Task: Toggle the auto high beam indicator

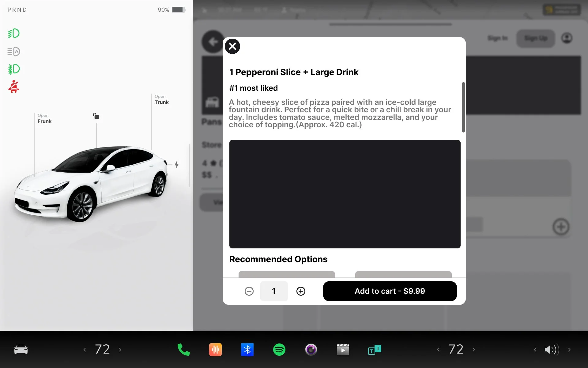Action: (x=14, y=52)
